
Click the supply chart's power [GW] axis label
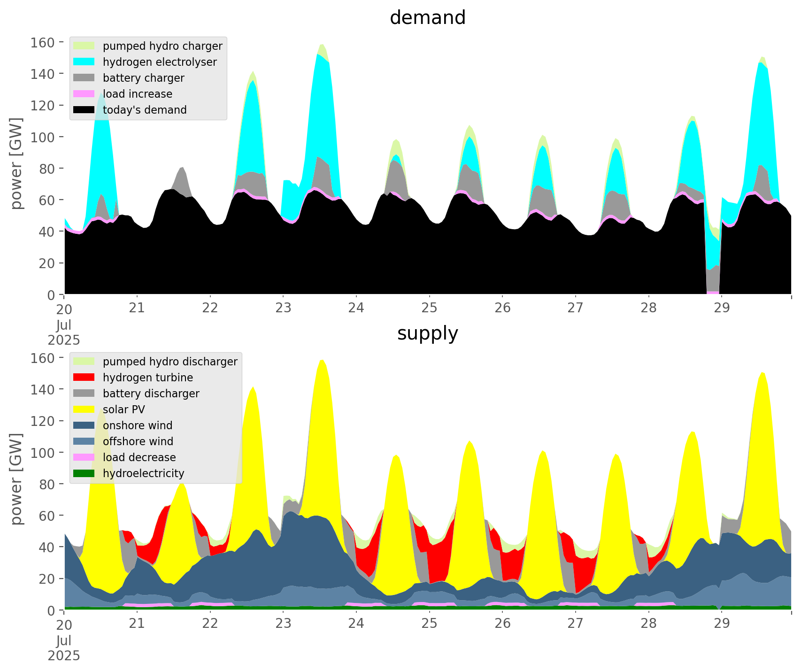(x=16, y=479)
